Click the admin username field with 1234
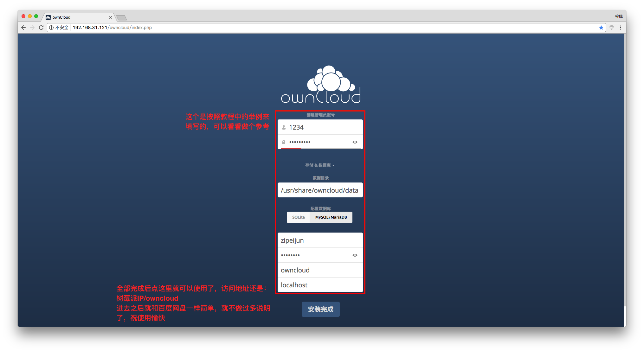Viewport: 644px width, 352px height. tap(320, 127)
